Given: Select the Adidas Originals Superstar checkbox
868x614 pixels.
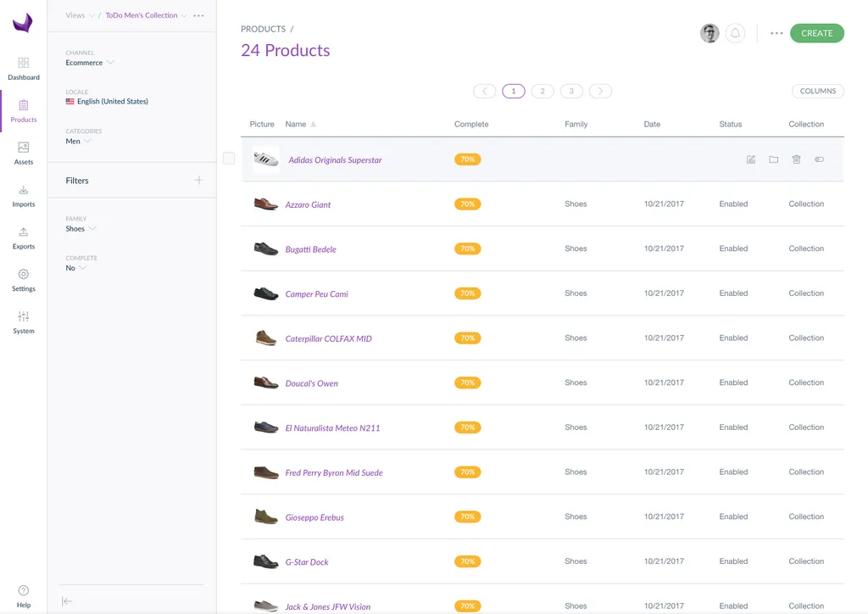Looking at the screenshot, I should 229,159.
